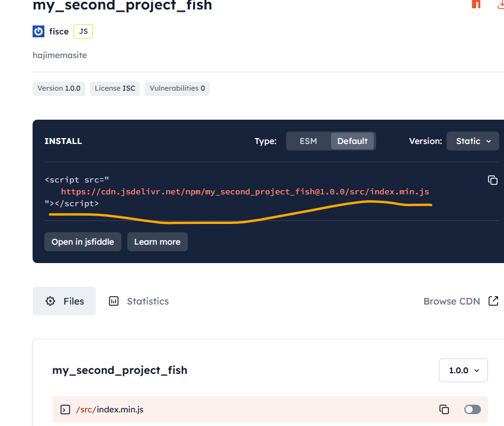
Task: Open the npm package page icon
Action: [x=476, y=5]
